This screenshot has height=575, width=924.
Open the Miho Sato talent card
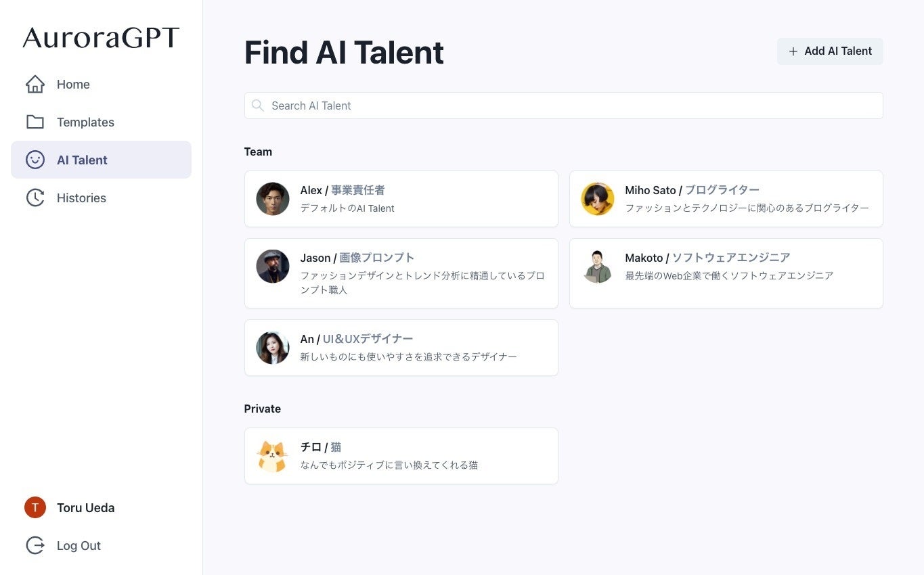[x=726, y=199]
